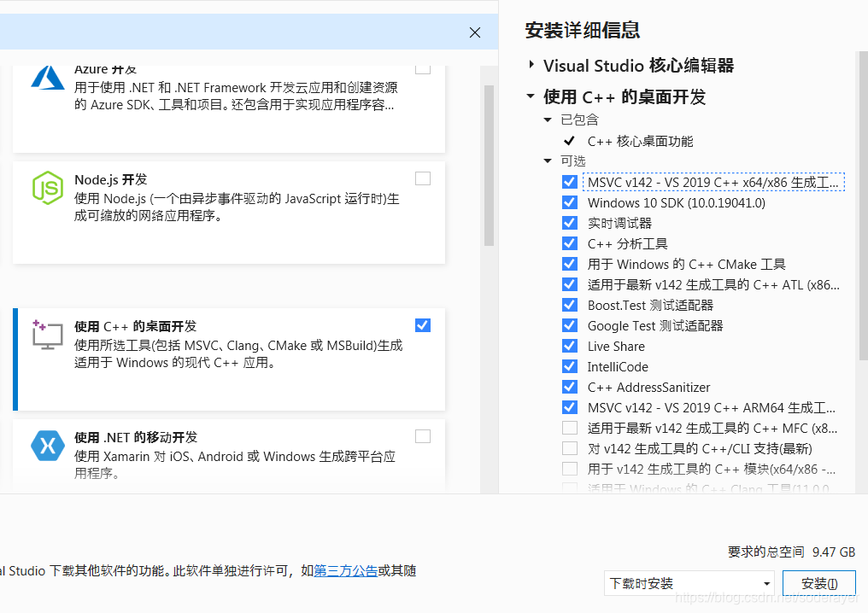868x613 pixels.
Task: Click the Xamarin .NET mobile development icon
Action: click(48, 446)
